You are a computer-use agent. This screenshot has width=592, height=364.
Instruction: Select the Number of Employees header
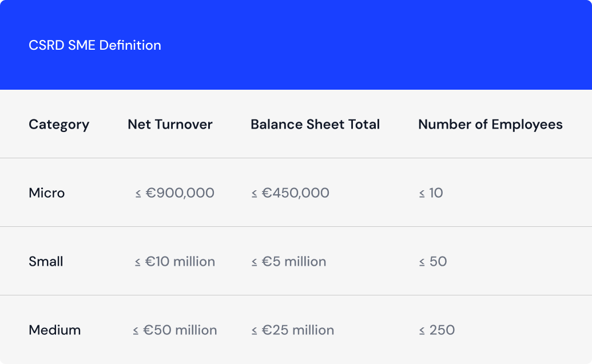tap(490, 125)
